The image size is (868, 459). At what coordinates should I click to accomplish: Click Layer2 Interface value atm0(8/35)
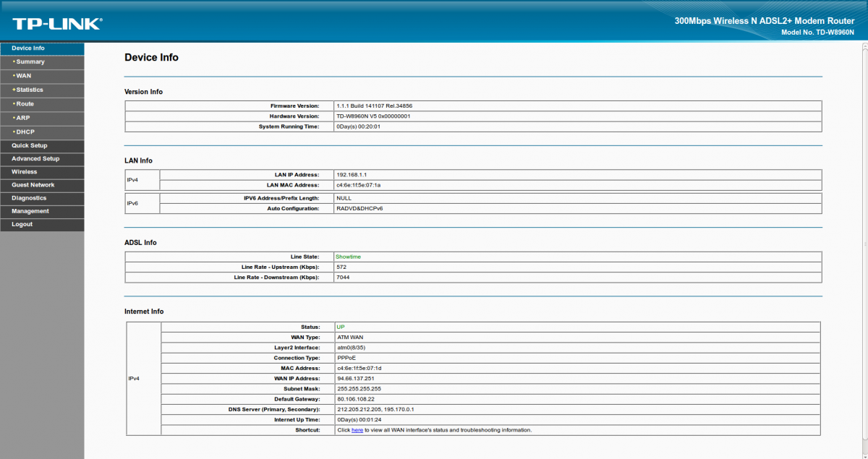click(352, 348)
